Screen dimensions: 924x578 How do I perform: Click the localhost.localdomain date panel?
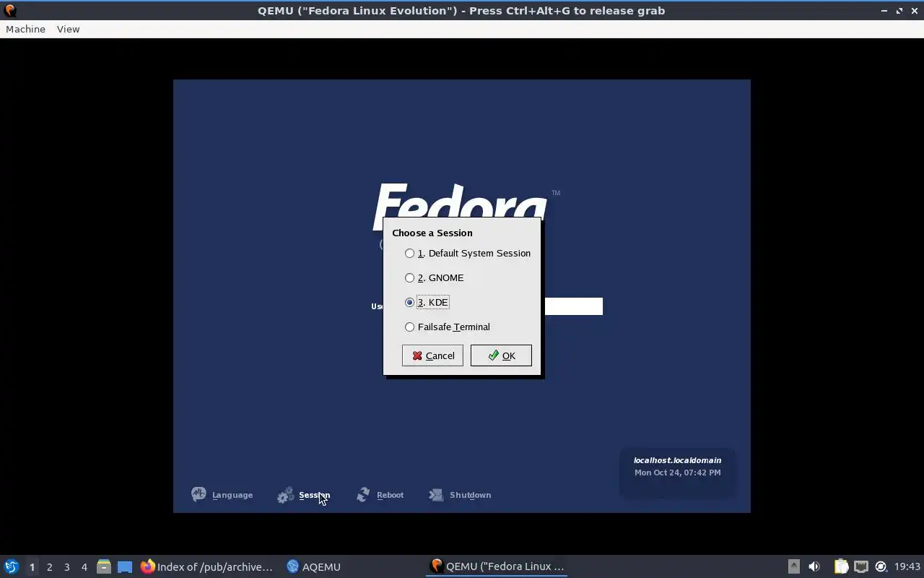pyautogui.click(x=677, y=472)
